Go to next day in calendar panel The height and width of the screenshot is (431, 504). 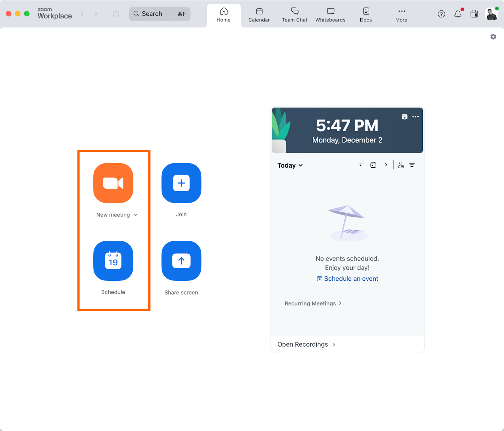click(x=386, y=165)
